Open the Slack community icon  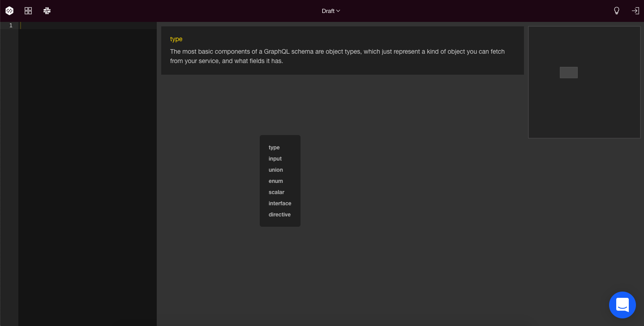47,11
